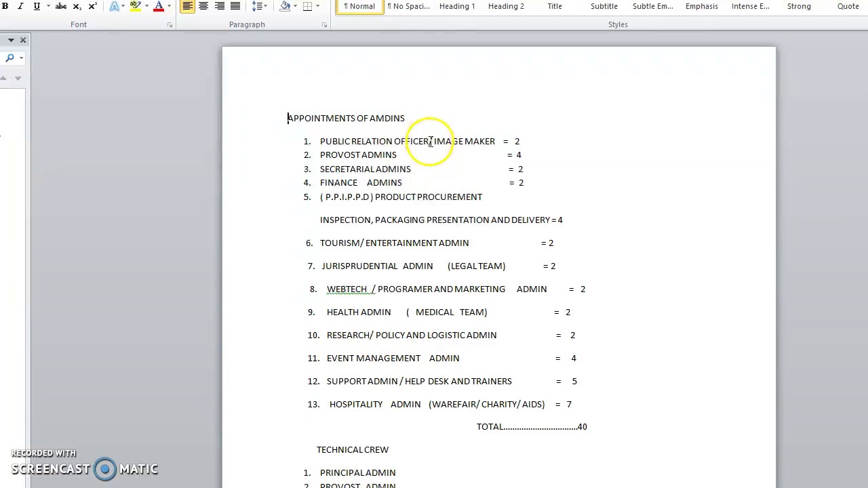Apply the Strong style
868x488 pixels.
click(x=799, y=6)
